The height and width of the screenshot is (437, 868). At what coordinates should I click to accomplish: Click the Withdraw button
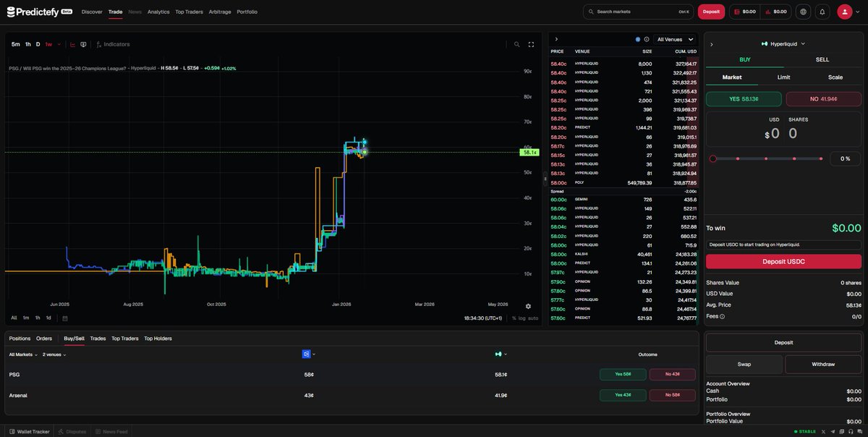point(823,364)
